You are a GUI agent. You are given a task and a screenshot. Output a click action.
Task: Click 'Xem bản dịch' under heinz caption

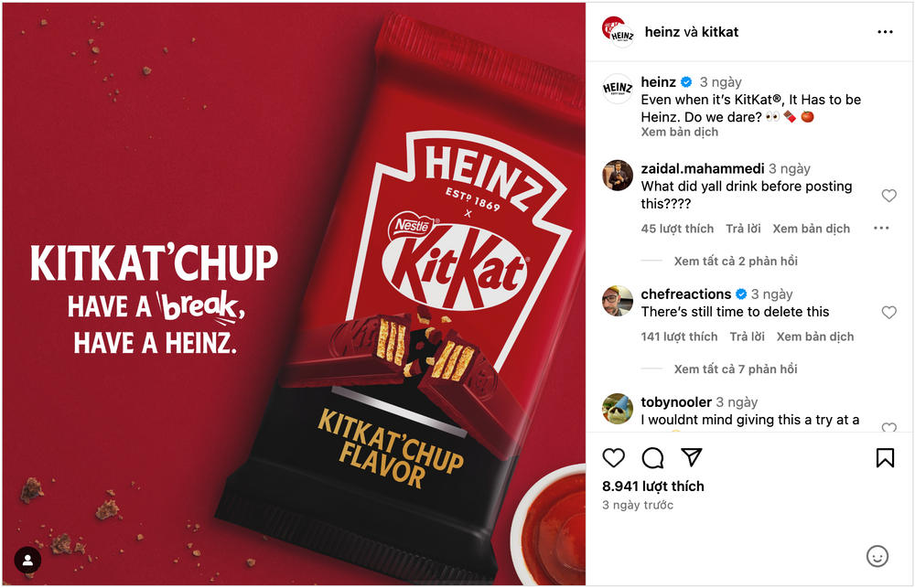pos(679,132)
